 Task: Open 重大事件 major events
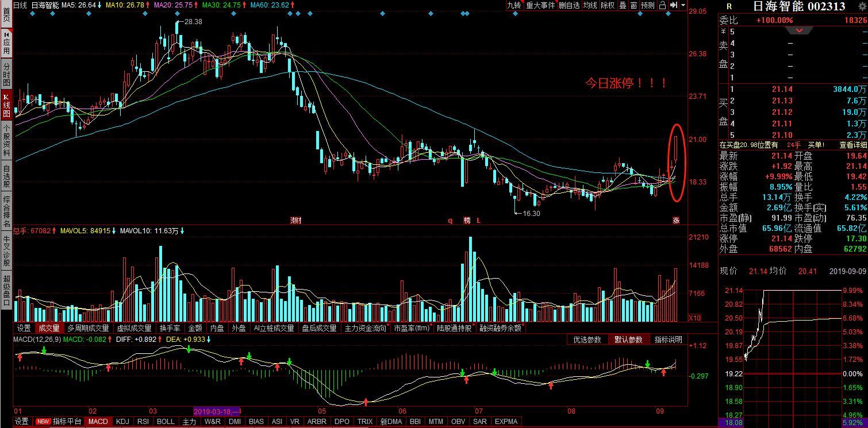click(540, 5)
